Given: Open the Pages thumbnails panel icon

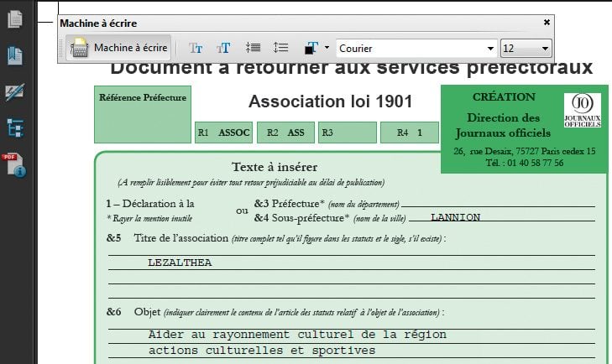Looking at the screenshot, I should click(15, 19).
